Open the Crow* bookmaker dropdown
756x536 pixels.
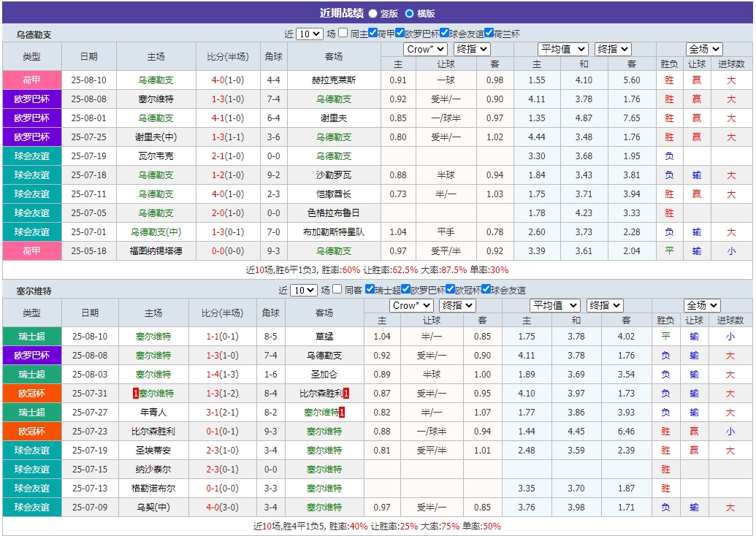coord(424,49)
